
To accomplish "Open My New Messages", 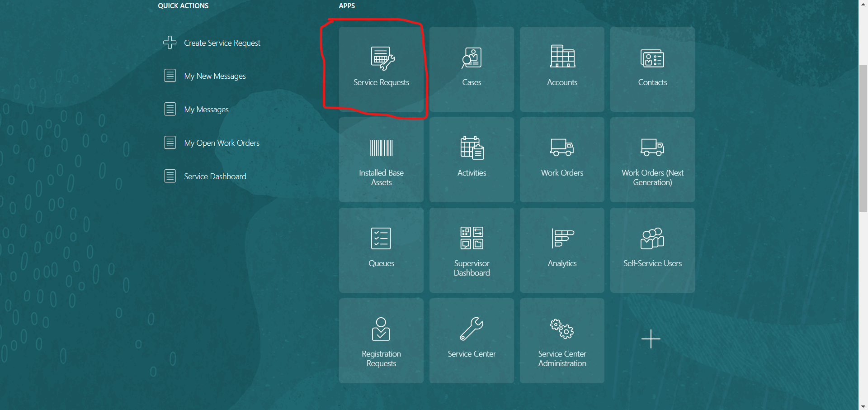I will (215, 76).
